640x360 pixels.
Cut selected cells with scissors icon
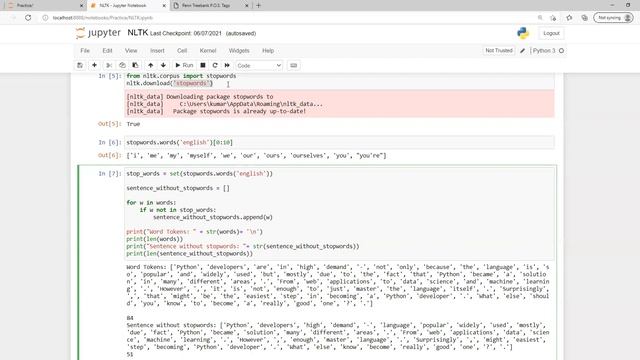(x=109, y=65)
